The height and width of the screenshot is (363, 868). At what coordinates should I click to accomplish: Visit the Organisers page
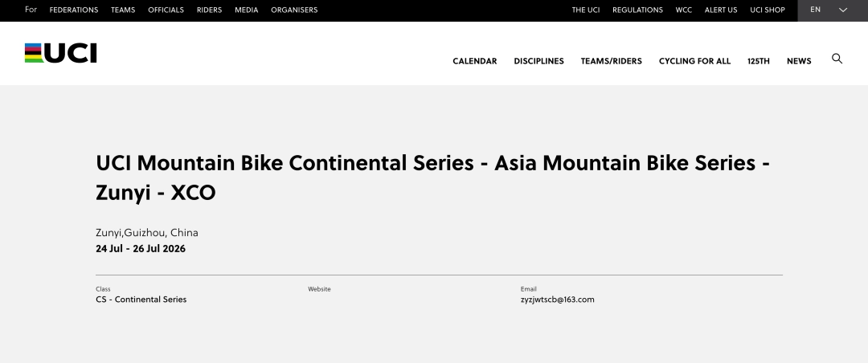pos(294,10)
